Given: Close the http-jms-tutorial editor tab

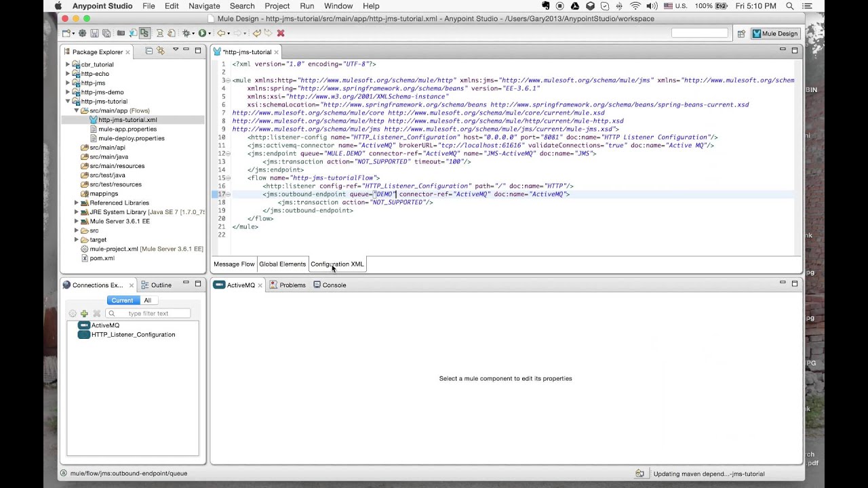Looking at the screenshot, I should pos(276,52).
